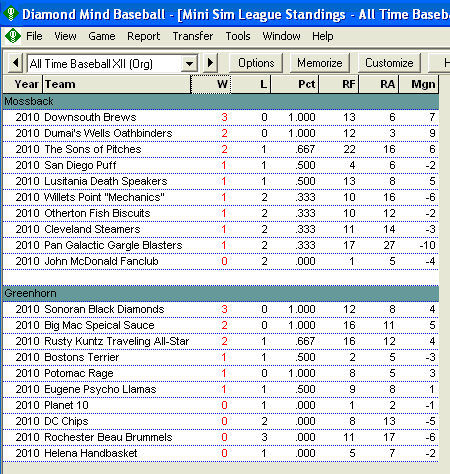The image size is (450, 474).
Task: Select the Mossback division header row
Action: tap(221, 101)
